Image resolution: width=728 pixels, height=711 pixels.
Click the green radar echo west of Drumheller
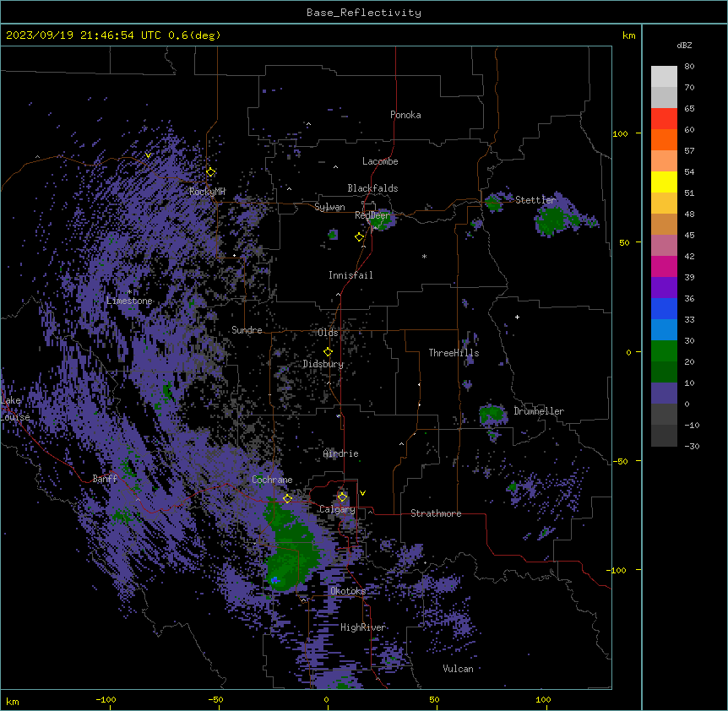tap(492, 414)
